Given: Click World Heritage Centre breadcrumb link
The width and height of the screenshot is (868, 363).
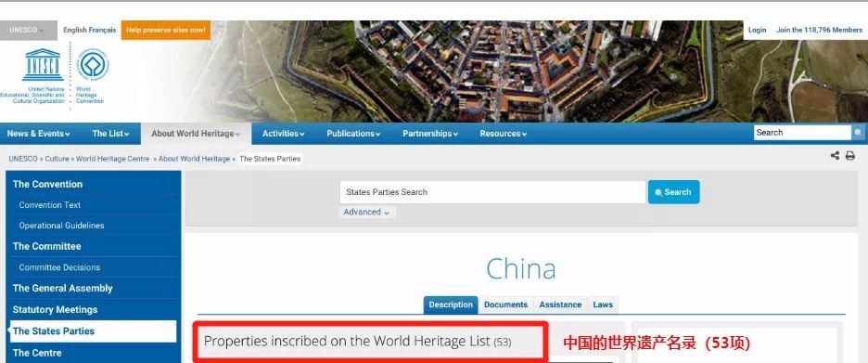Looking at the screenshot, I should [113, 159].
